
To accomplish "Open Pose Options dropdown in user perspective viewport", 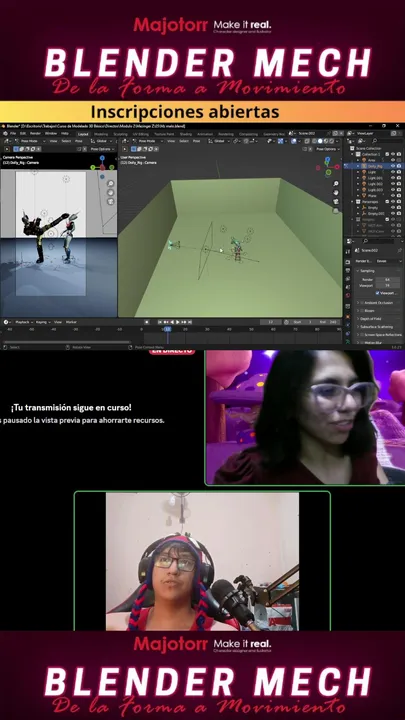I will pyautogui.click(x=328, y=149).
